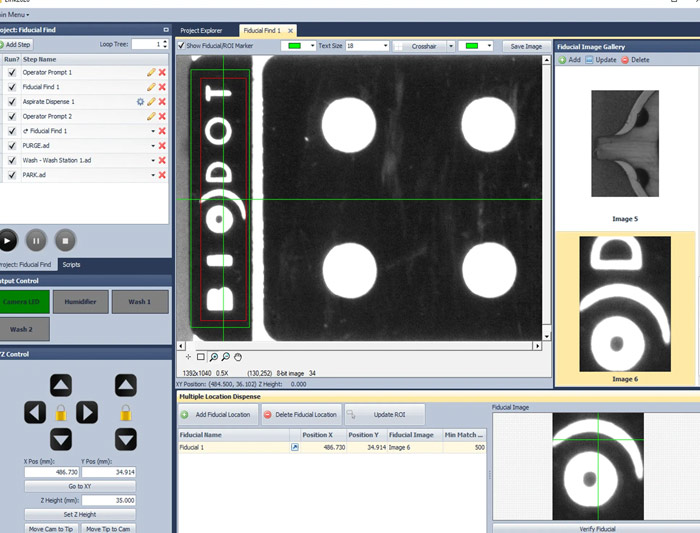Delete the selected gallery image

(x=635, y=60)
